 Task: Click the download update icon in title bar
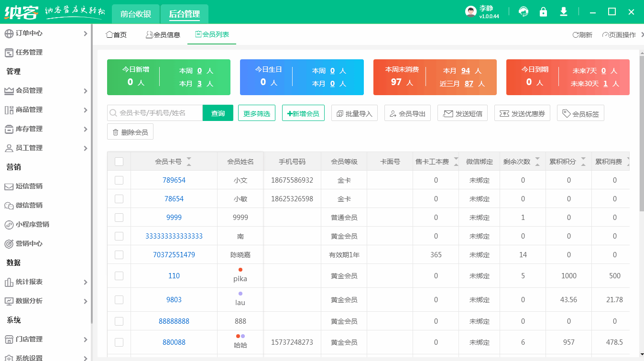coord(564,11)
